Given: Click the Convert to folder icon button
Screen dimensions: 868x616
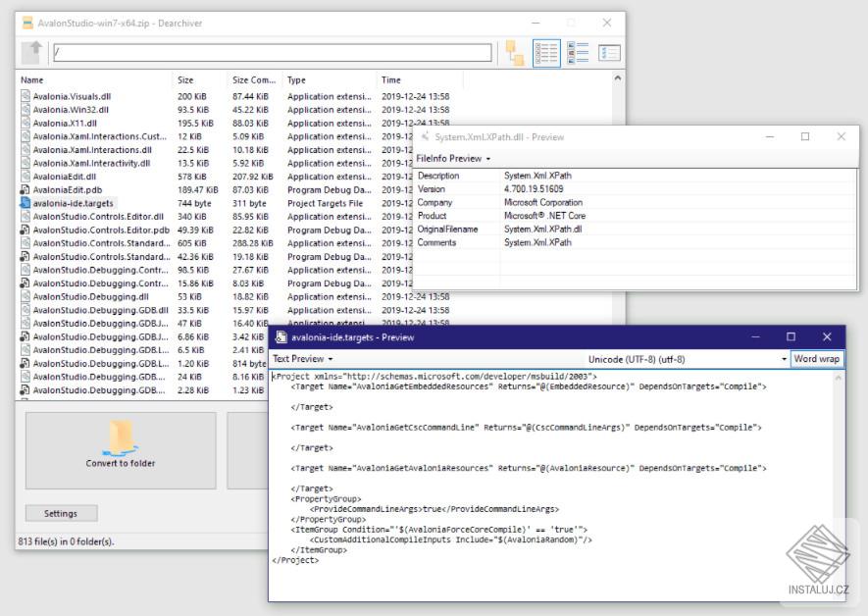Looking at the screenshot, I should 121,450.
